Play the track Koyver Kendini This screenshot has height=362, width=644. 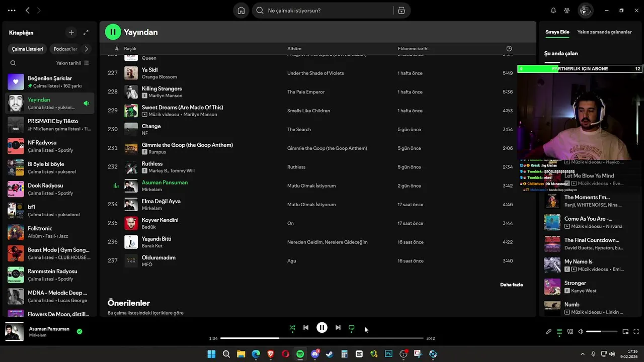click(x=160, y=220)
